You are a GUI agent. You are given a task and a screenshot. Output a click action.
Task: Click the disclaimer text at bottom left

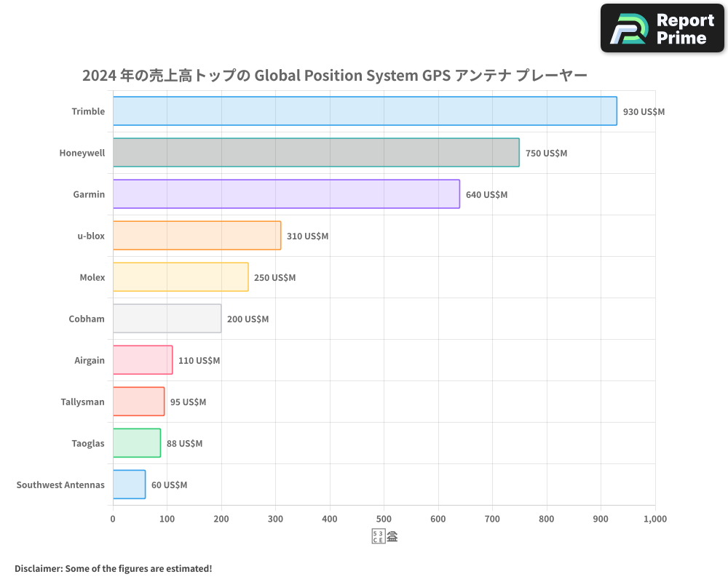(111, 568)
